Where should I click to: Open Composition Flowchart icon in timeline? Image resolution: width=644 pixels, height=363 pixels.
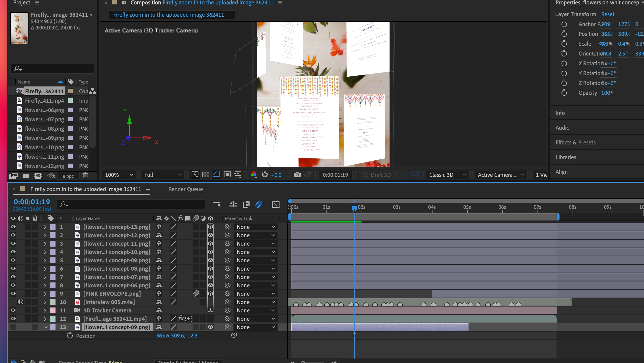217,204
